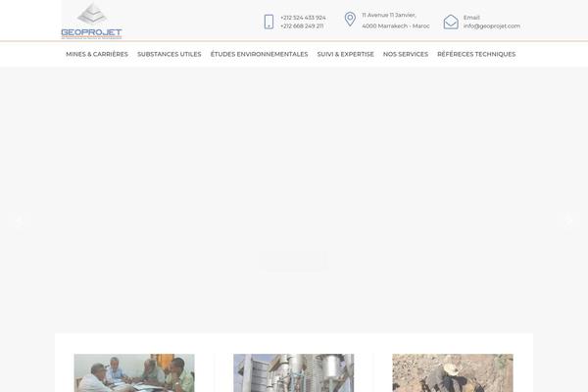Click 4000 Marrakech - Maroc text
This screenshot has height=392, width=588.
[x=396, y=26]
